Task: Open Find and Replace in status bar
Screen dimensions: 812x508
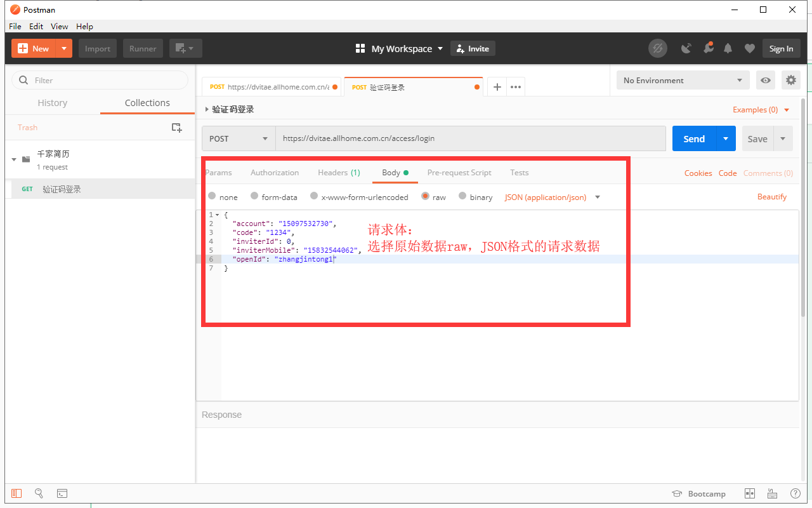Action: click(x=39, y=493)
